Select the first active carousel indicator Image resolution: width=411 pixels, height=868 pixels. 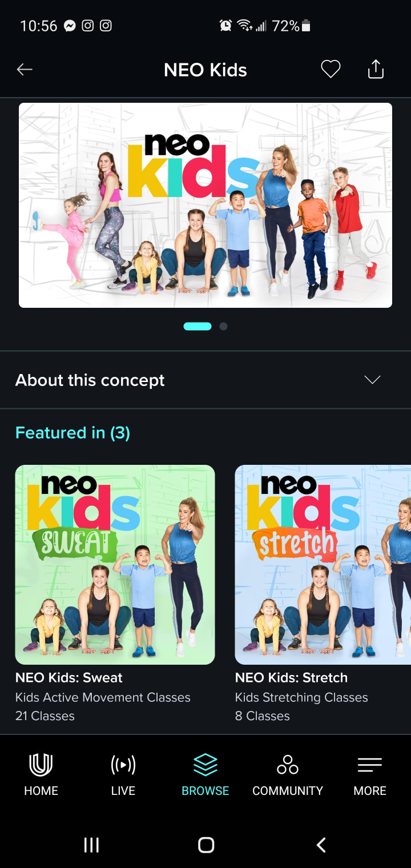coord(198,326)
